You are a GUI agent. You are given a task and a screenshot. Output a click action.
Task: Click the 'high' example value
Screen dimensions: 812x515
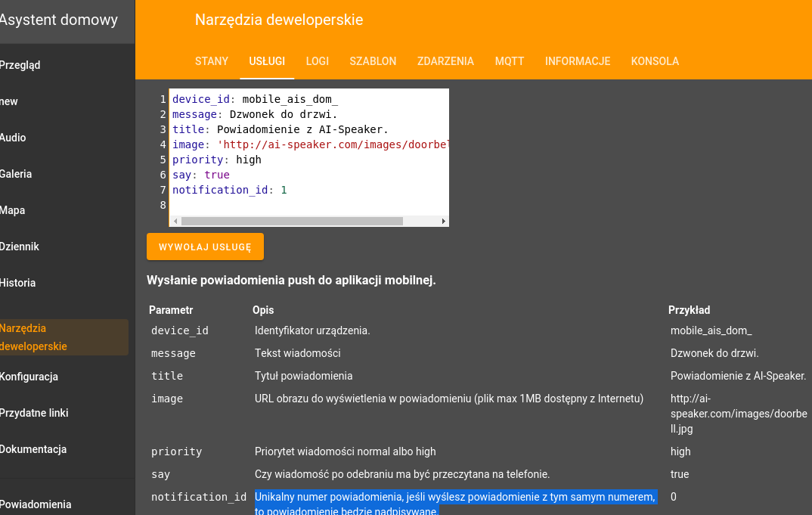[680, 451]
